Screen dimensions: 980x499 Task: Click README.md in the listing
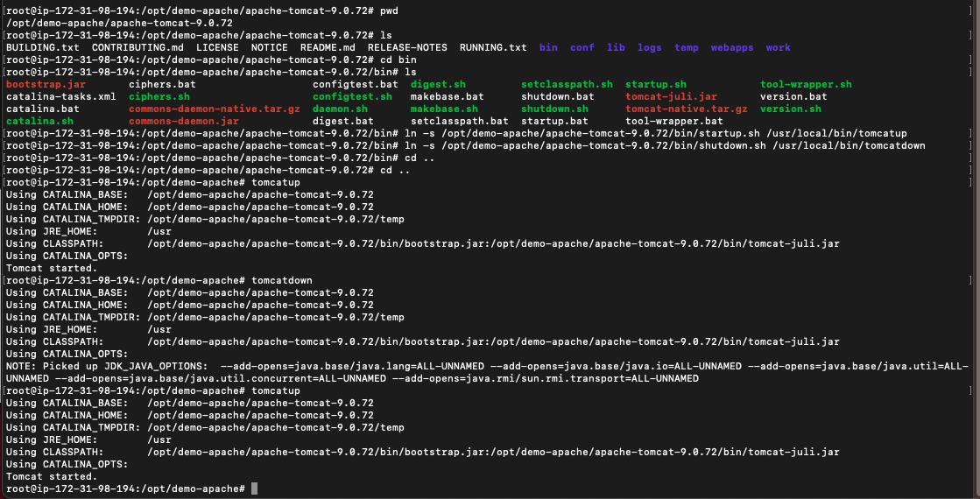click(328, 47)
